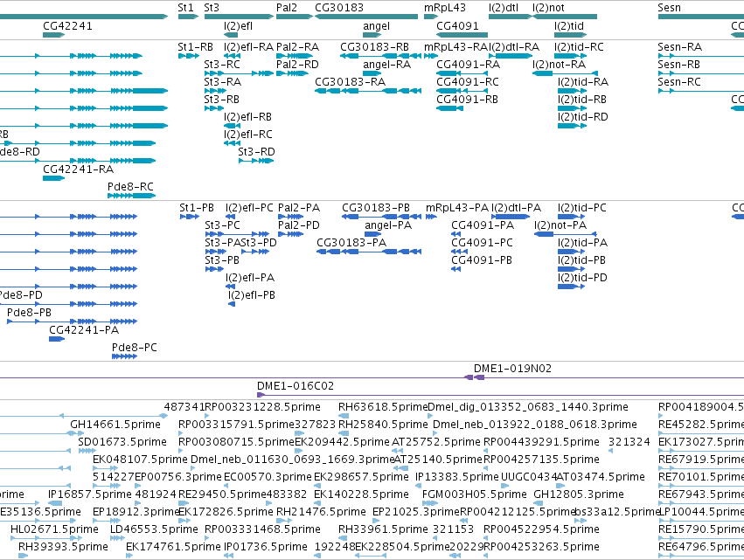Click the CG42241 gene label
This screenshot has width=744, height=560.
pos(67,26)
